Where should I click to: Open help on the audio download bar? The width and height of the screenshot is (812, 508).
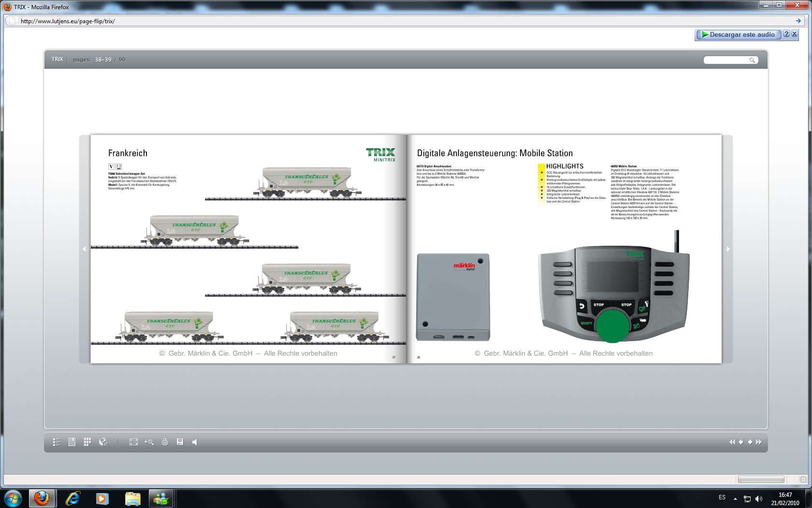point(786,34)
